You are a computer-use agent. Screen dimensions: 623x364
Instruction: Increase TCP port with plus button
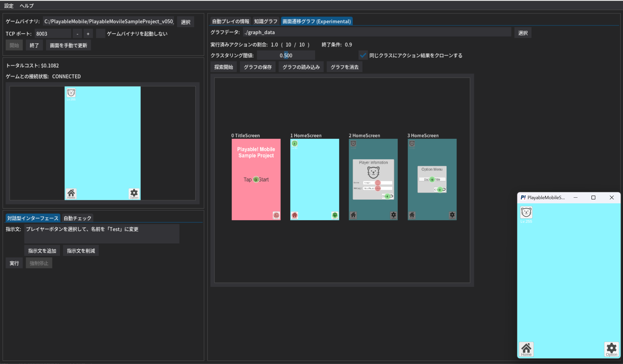click(x=88, y=34)
